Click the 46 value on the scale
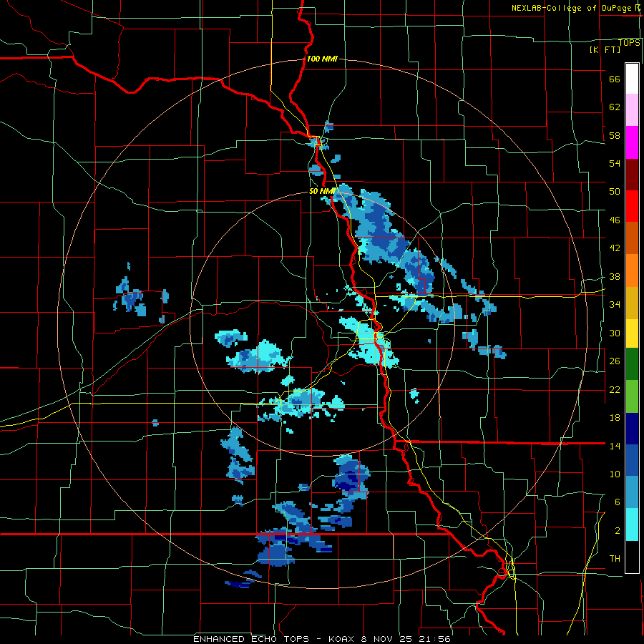This screenshot has width=644, height=644. [615, 220]
